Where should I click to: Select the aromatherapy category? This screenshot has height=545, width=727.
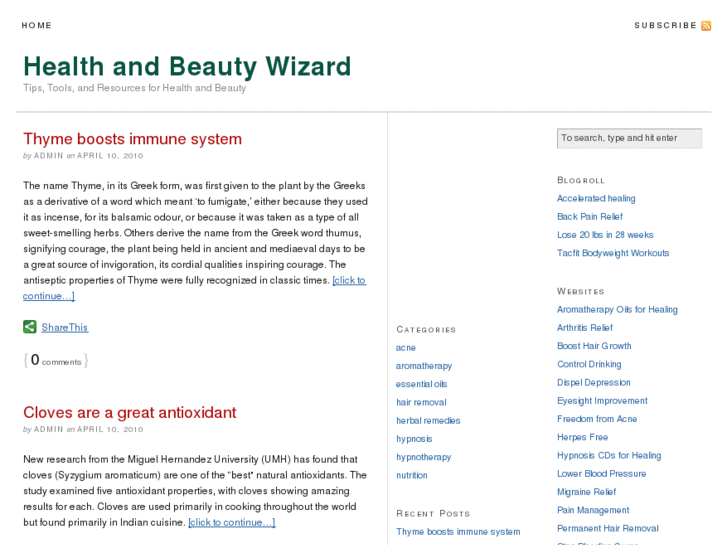point(424,366)
